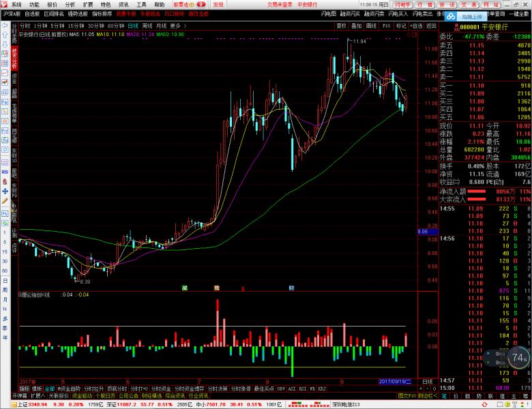Click the 行情 button at top right
This screenshot has height=409, width=532.
pos(425,5)
